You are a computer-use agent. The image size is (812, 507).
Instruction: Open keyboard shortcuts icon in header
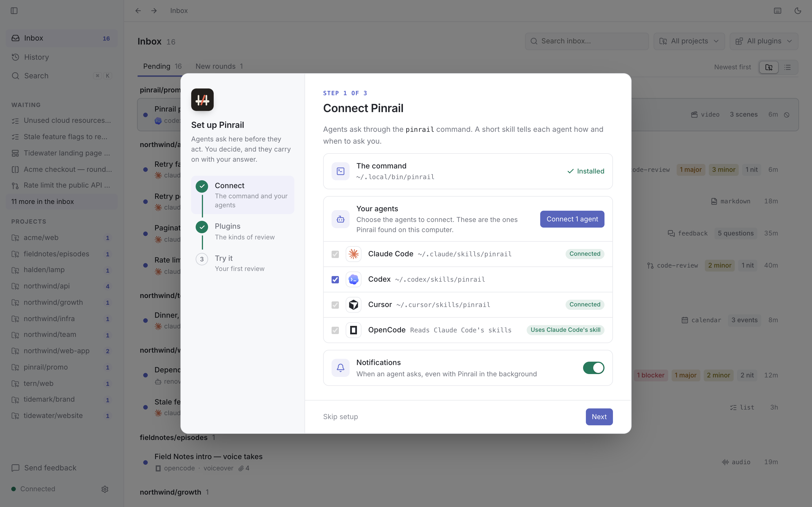click(777, 11)
